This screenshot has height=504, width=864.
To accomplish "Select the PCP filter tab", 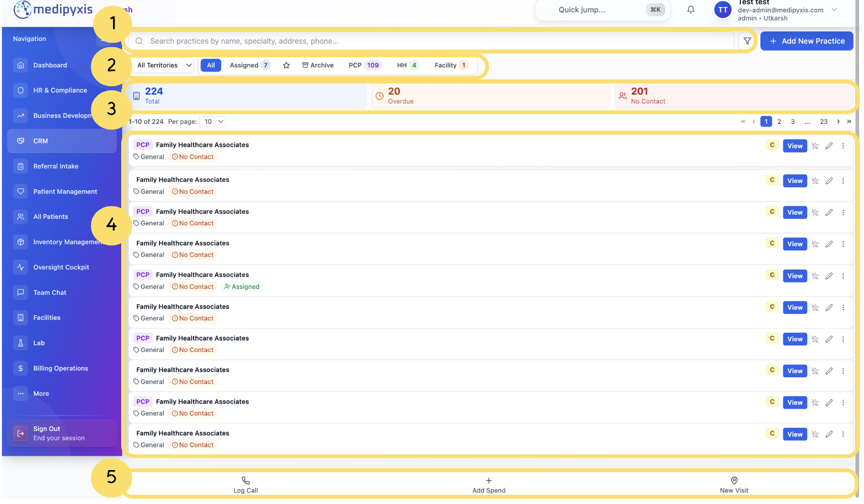I will coord(364,65).
